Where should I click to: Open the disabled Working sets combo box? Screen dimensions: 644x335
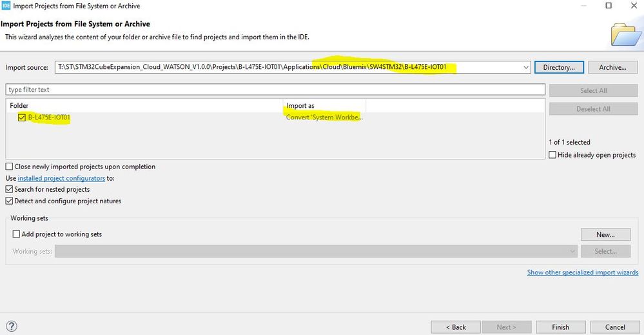pyautogui.click(x=316, y=251)
